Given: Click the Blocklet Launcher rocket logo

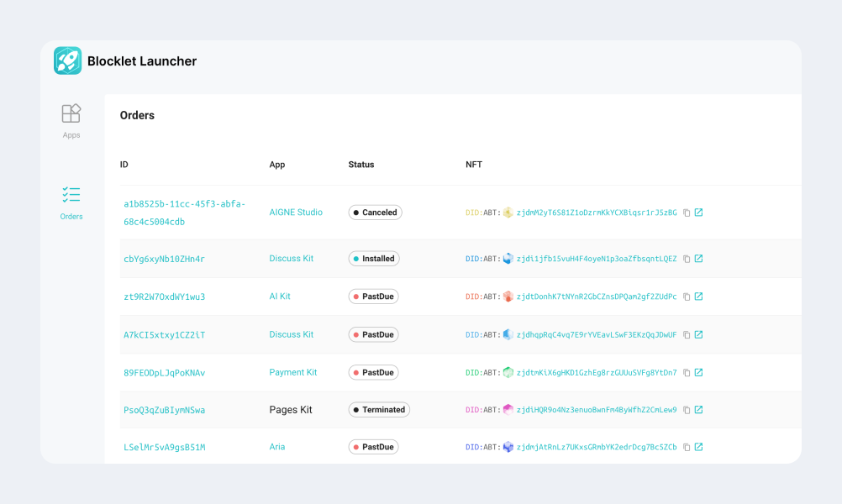Looking at the screenshot, I should coord(67,60).
